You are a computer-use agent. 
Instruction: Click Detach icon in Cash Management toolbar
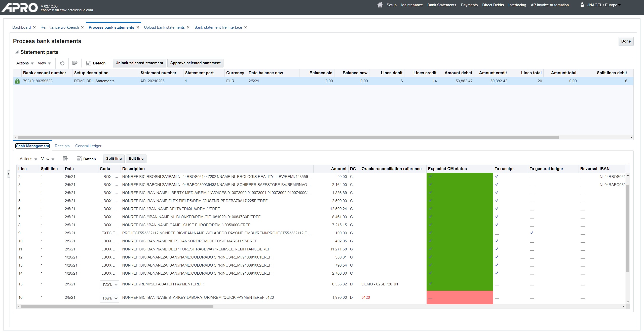tap(79, 159)
